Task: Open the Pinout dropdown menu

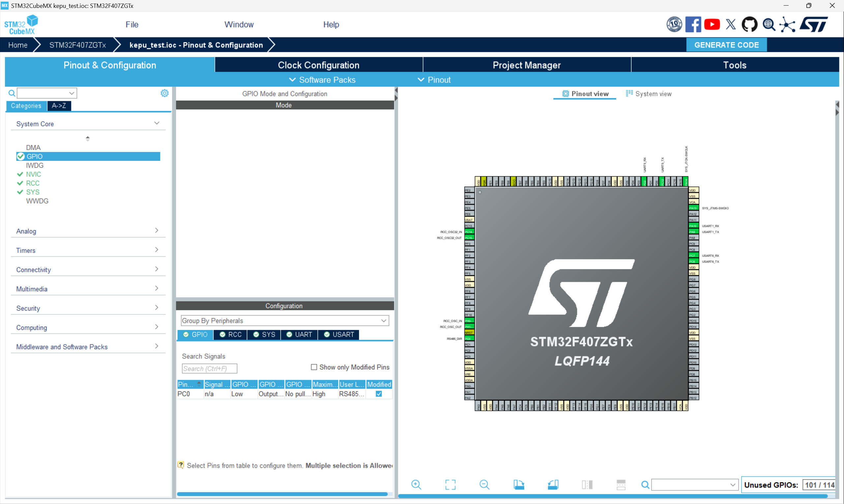Action: click(434, 80)
